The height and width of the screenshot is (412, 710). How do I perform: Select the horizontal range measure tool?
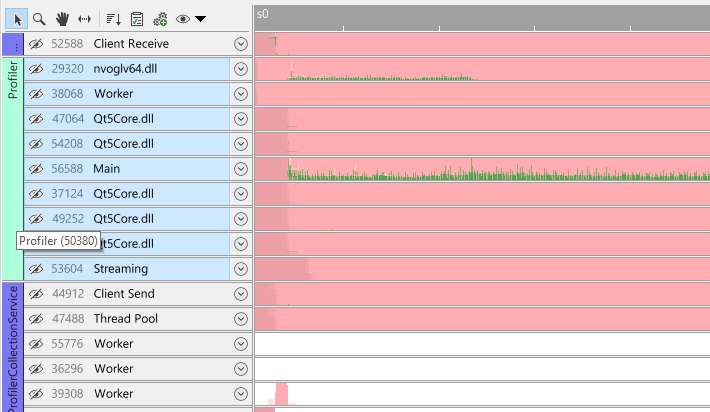point(85,18)
